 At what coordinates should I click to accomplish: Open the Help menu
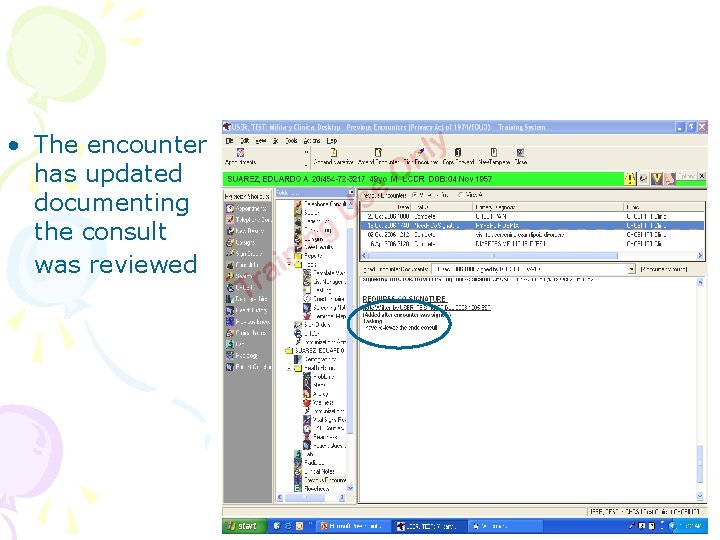(x=332, y=141)
